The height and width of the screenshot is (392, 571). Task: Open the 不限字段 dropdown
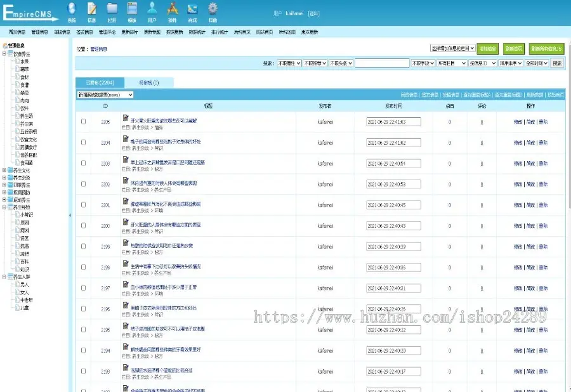point(423,63)
